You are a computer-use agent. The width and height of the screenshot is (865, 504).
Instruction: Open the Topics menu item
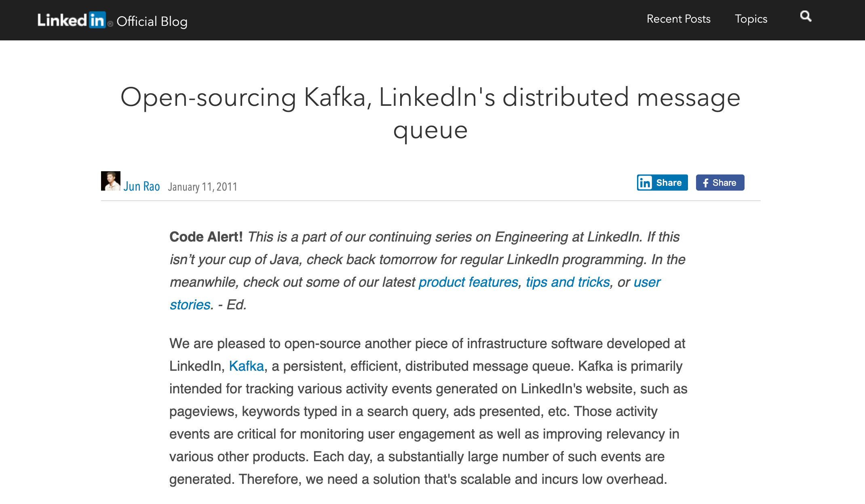751,19
